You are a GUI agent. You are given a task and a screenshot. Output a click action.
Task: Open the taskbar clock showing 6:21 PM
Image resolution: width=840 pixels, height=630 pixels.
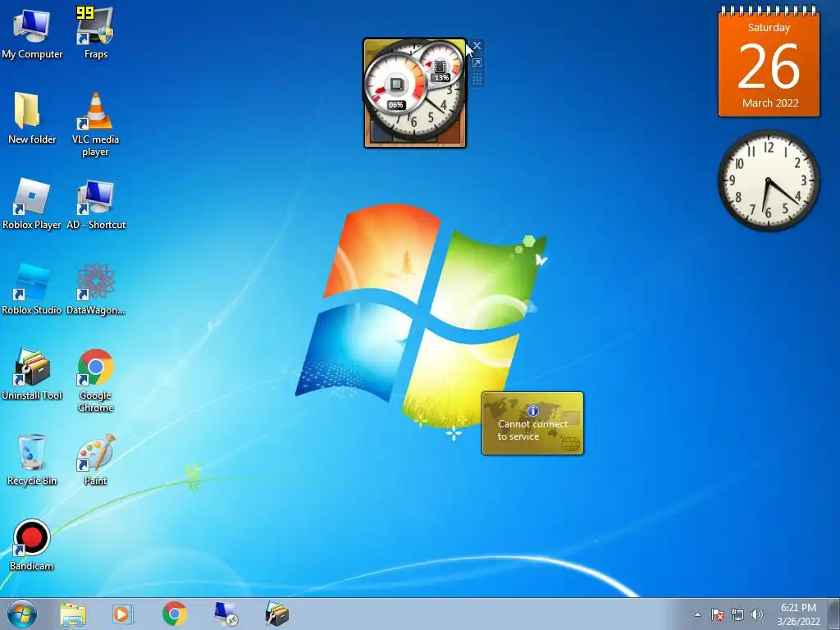[x=798, y=614]
